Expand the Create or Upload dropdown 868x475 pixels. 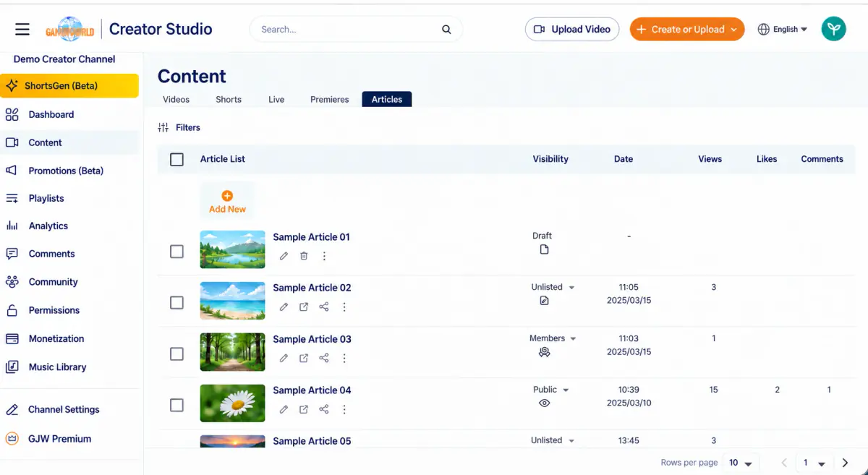(x=733, y=30)
